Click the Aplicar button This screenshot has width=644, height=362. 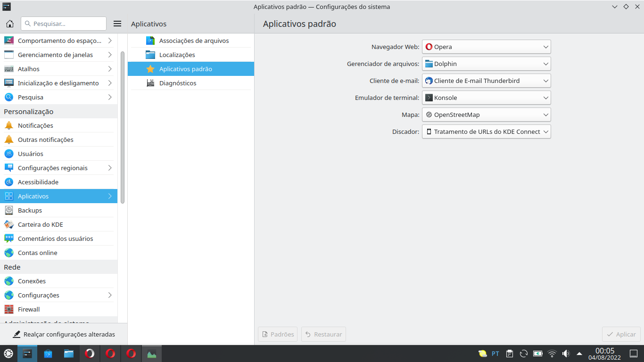(x=621, y=334)
